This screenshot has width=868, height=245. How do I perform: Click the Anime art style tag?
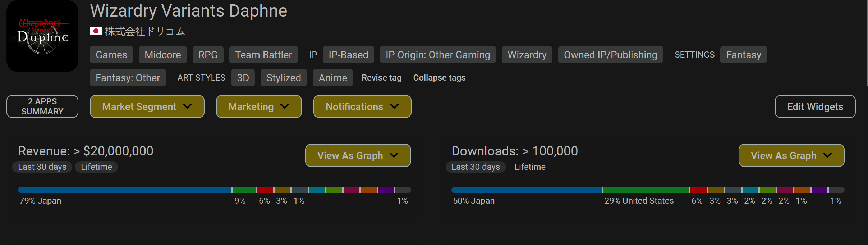pos(333,78)
